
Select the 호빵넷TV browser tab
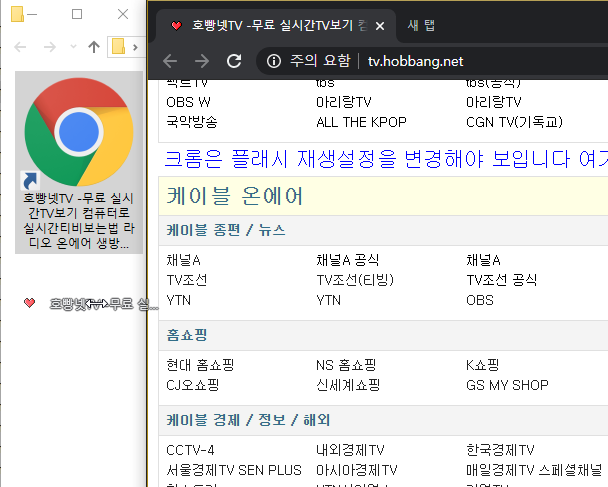click(x=276, y=26)
